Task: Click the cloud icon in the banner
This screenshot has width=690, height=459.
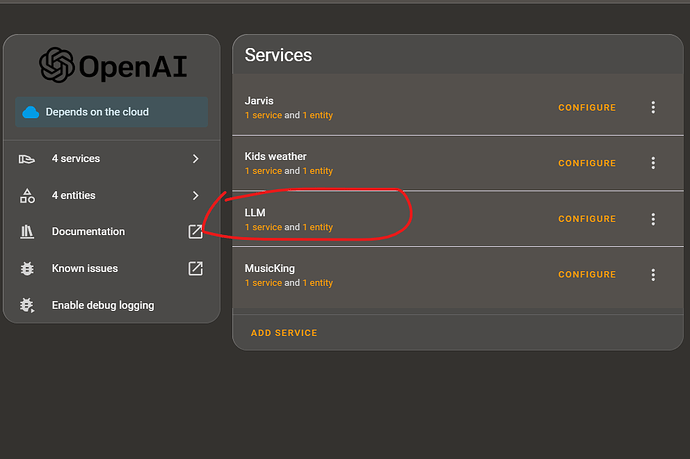Action: click(31, 112)
